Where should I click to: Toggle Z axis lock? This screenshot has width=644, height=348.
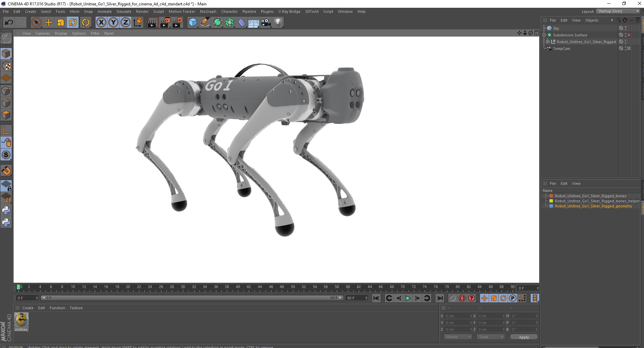[126, 22]
